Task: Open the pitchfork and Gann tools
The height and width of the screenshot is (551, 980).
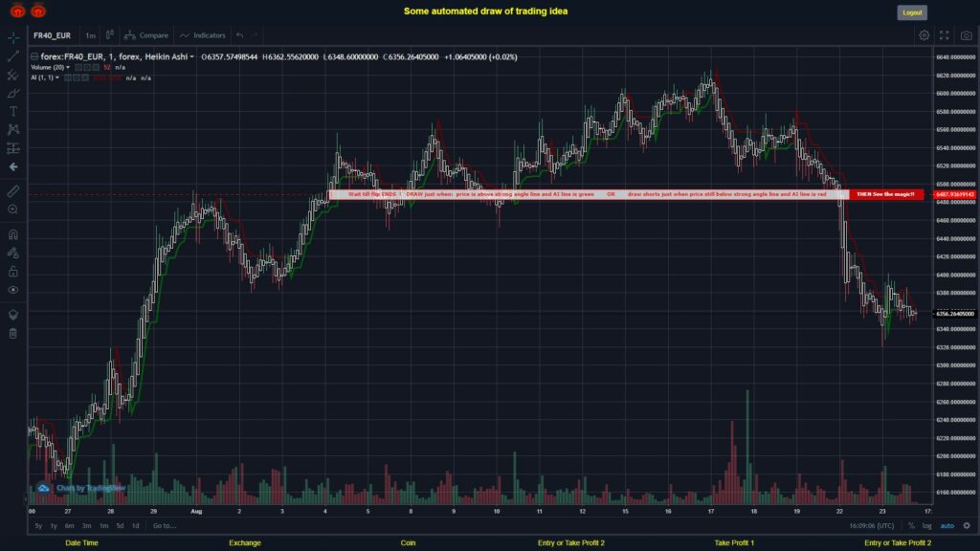Action: (x=13, y=75)
